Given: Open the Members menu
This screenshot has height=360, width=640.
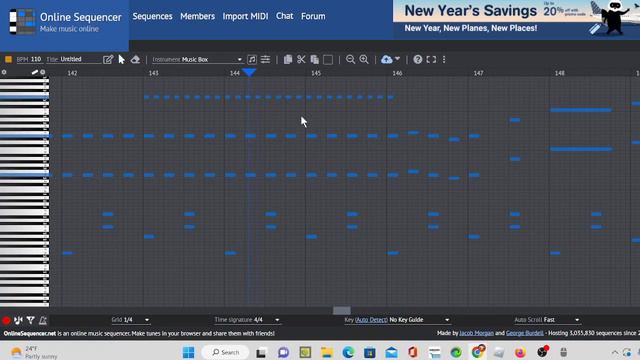Looking at the screenshot, I should click(198, 16).
